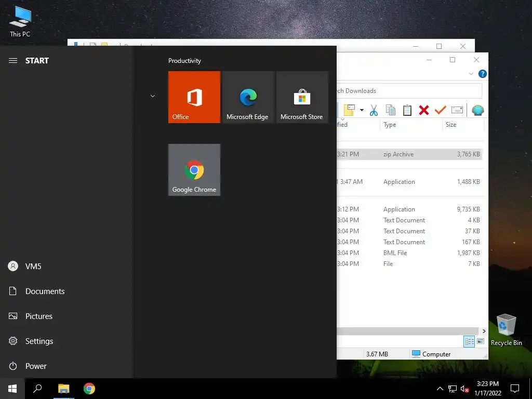The width and height of the screenshot is (532, 399).
Task: Click scroll right arrow in Explorer
Action: click(484, 331)
